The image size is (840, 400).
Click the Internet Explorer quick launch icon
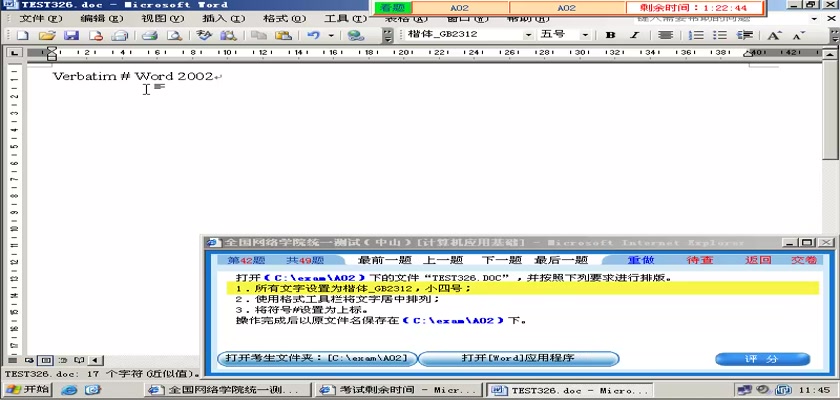coord(69,390)
